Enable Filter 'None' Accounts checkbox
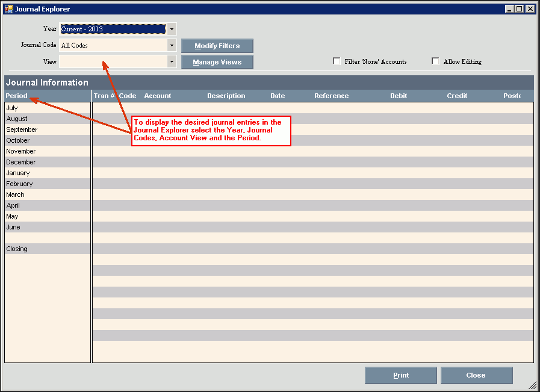Screen dimensions: 540x392 coord(337,61)
